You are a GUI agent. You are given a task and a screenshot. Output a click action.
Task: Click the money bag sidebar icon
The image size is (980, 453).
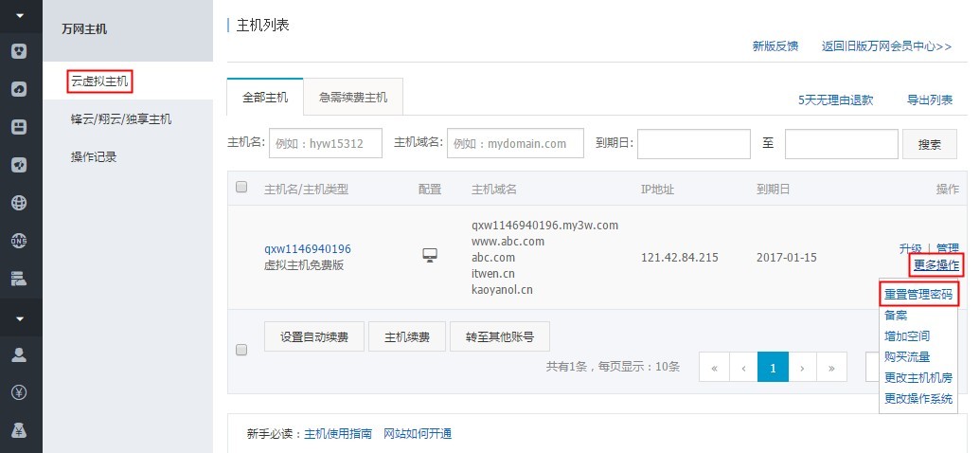click(x=19, y=430)
